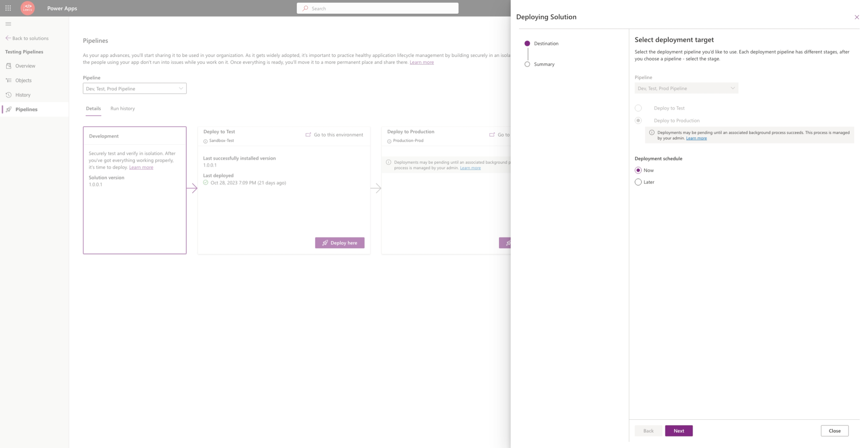Image resolution: width=868 pixels, height=448 pixels.
Task: Click the top Search field
Action: pyautogui.click(x=378, y=8)
